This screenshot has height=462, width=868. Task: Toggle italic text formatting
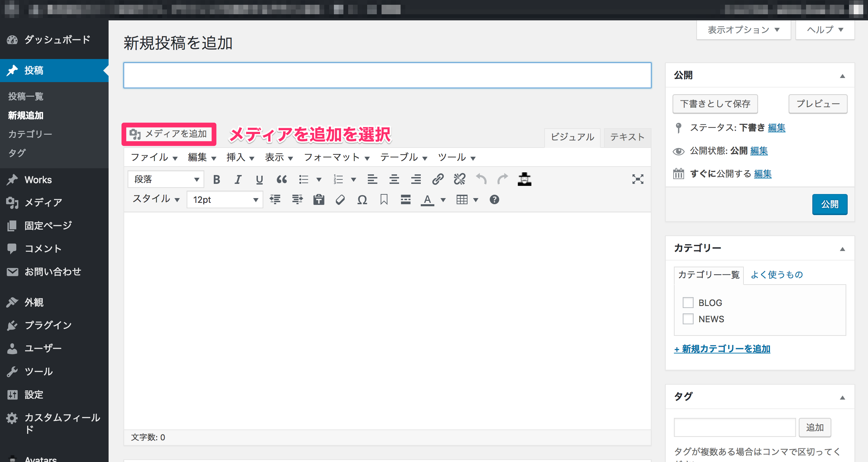point(238,179)
